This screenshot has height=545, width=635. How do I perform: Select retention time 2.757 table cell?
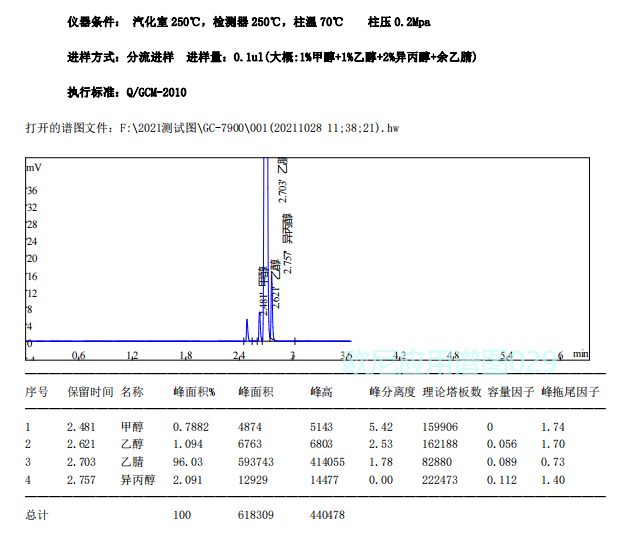point(81,480)
